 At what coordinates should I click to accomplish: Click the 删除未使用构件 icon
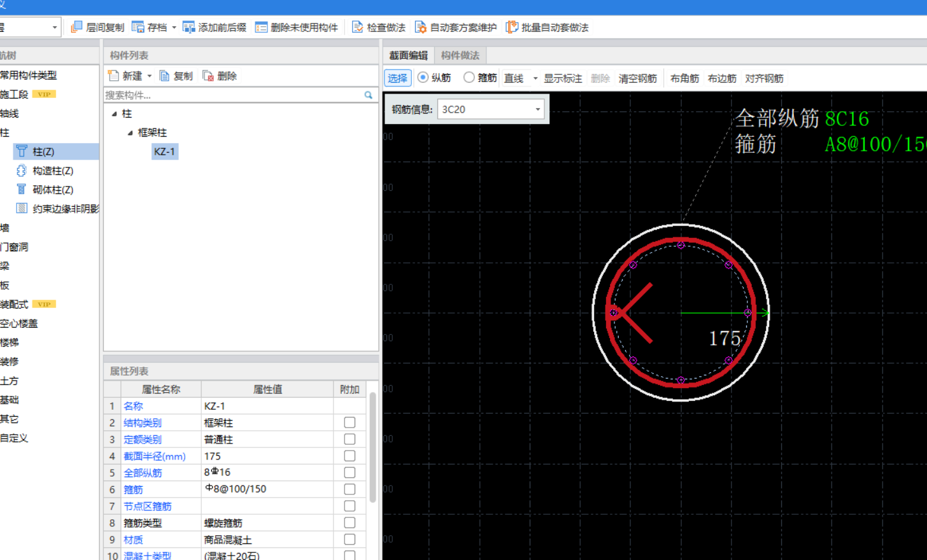pyautogui.click(x=261, y=27)
